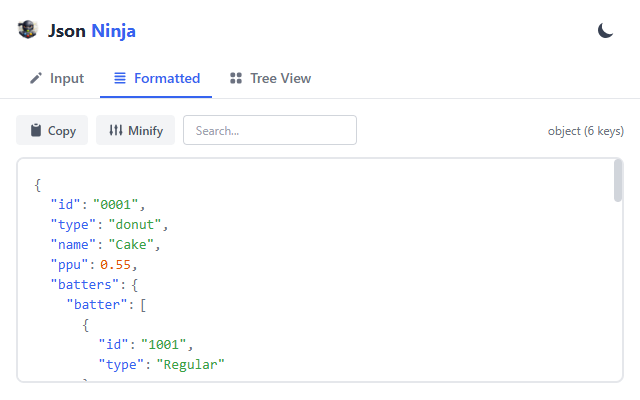Focus the Search field
Screen dimensions: 640x400
(x=270, y=130)
